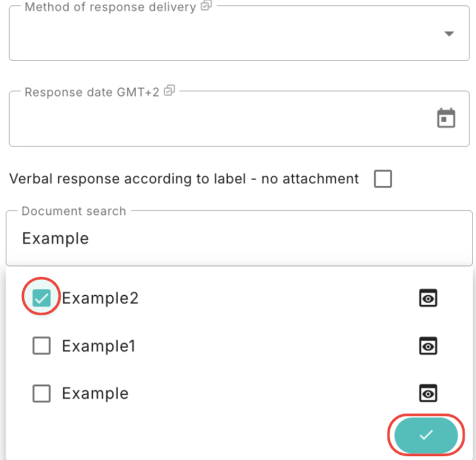Click the Document search field label

[74, 211]
